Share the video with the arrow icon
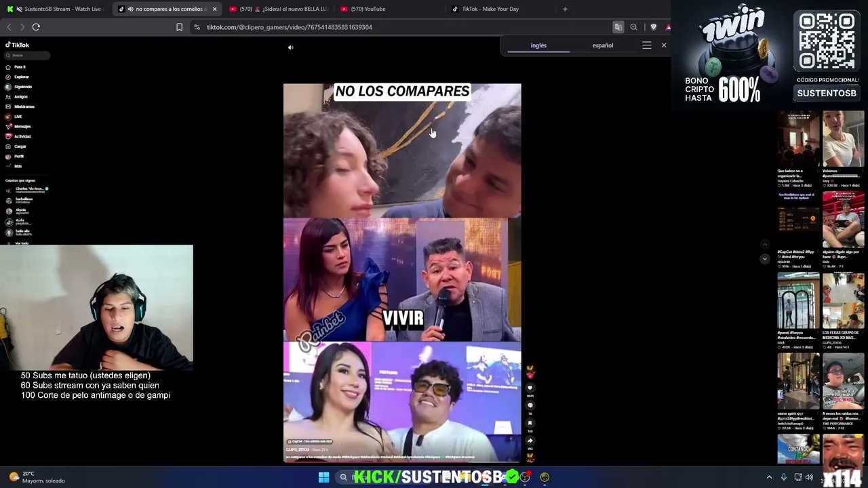The image size is (868, 488). click(530, 441)
